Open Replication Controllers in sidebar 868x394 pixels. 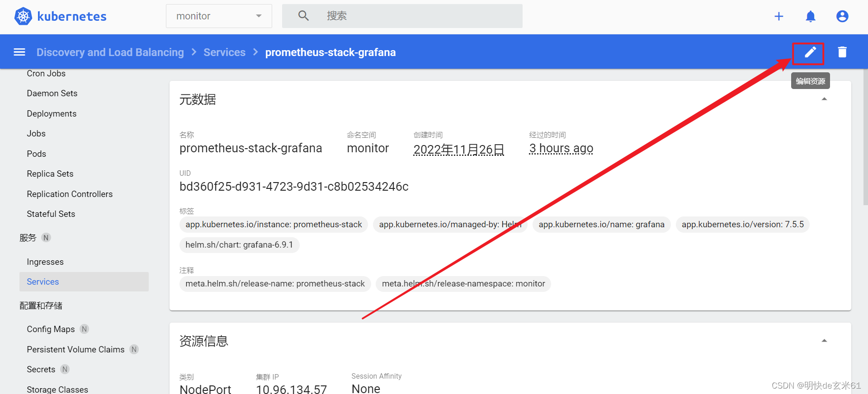pyautogui.click(x=70, y=194)
